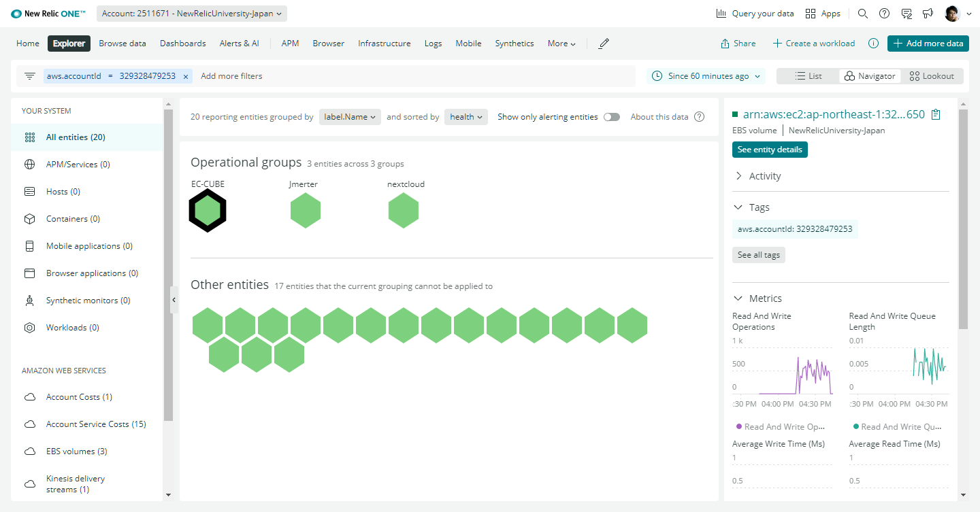Select the EC-CUBE hexagon entity
This screenshot has height=512, width=980.
(x=208, y=211)
